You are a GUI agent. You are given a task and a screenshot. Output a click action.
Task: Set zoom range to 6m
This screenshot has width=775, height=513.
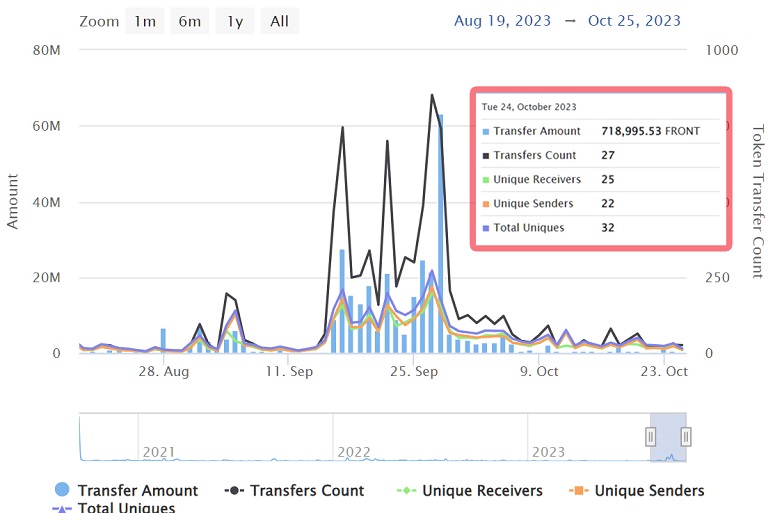(x=190, y=21)
